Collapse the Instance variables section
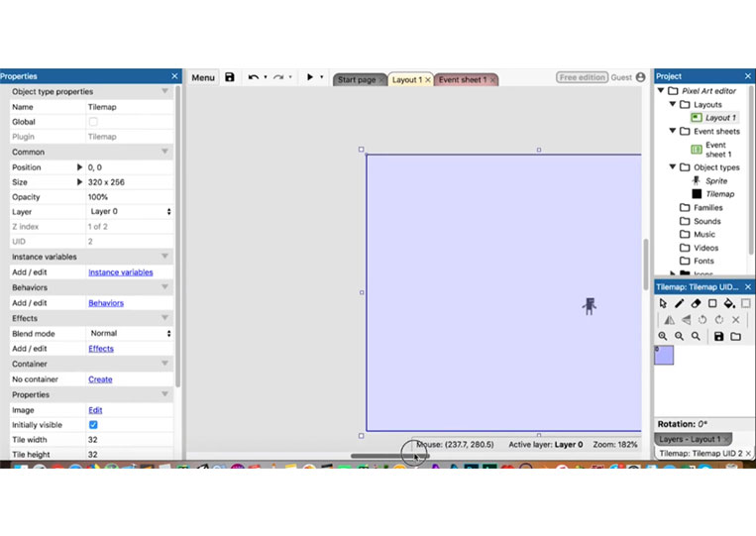The width and height of the screenshot is (756, 536). (x=164, y=257)
